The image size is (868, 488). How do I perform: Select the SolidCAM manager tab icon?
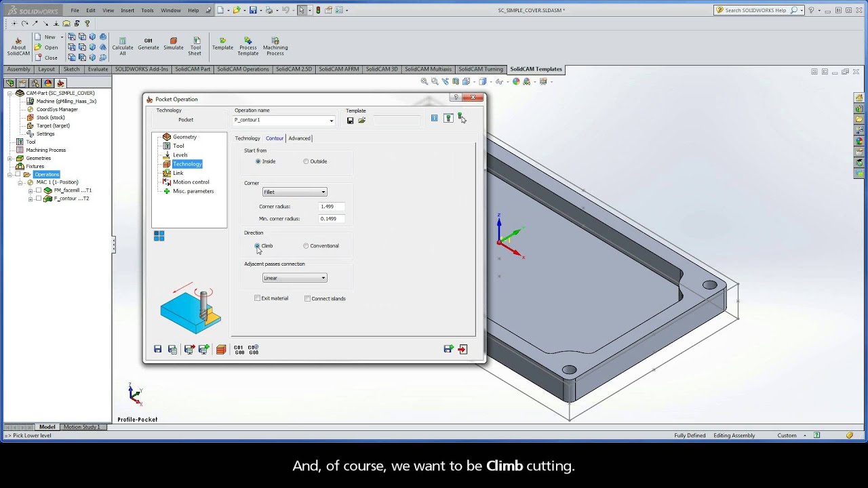[x=60, y=83]
